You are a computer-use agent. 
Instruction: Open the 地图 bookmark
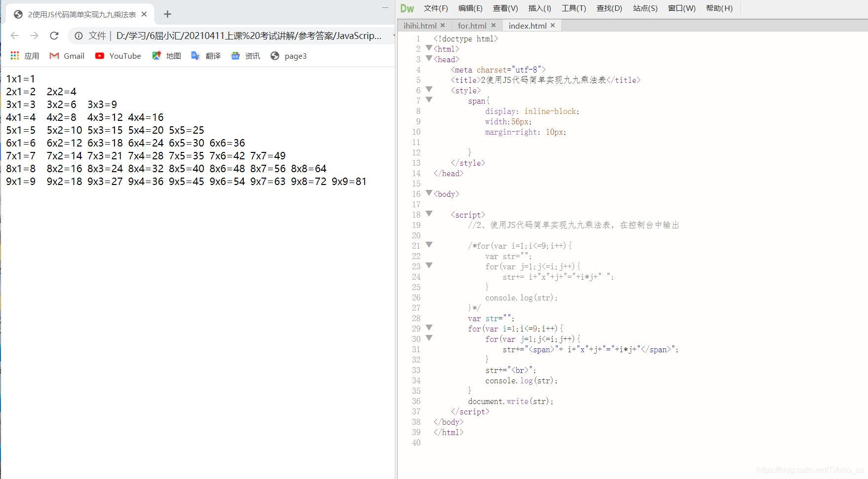click(166, 56)
